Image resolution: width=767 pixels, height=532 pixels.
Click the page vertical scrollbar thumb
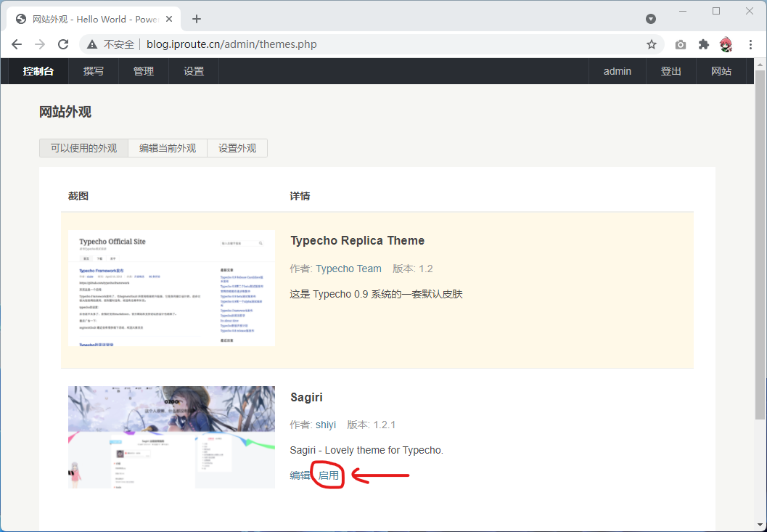(760, 245)
